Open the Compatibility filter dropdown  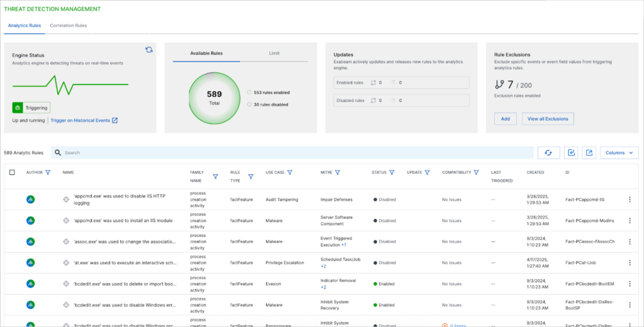point(476,172)
